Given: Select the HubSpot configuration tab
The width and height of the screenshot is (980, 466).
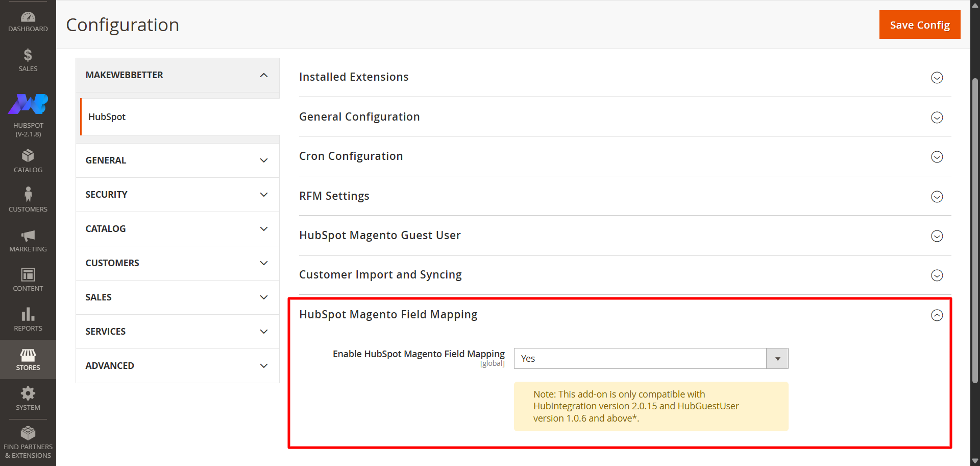Looking at the screenshot, I should click(x=180, y=117).
